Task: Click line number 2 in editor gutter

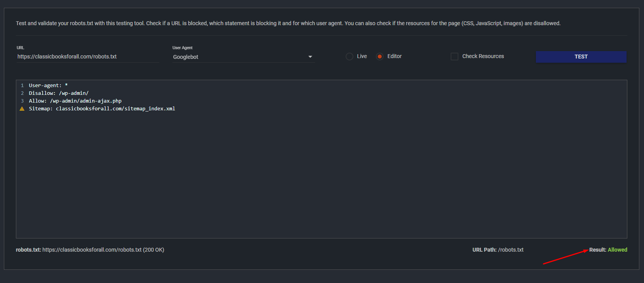Action: (22, 93)
